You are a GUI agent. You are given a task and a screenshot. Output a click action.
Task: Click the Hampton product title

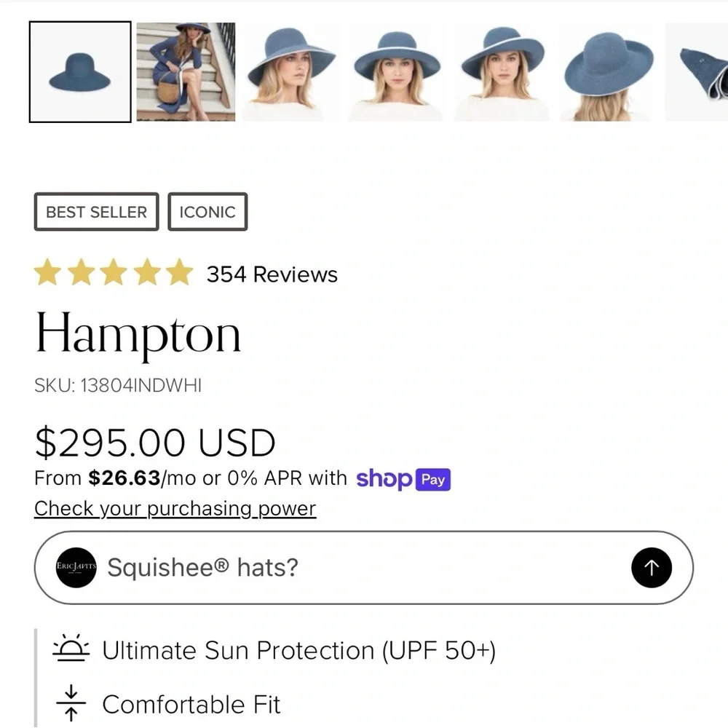138,333
